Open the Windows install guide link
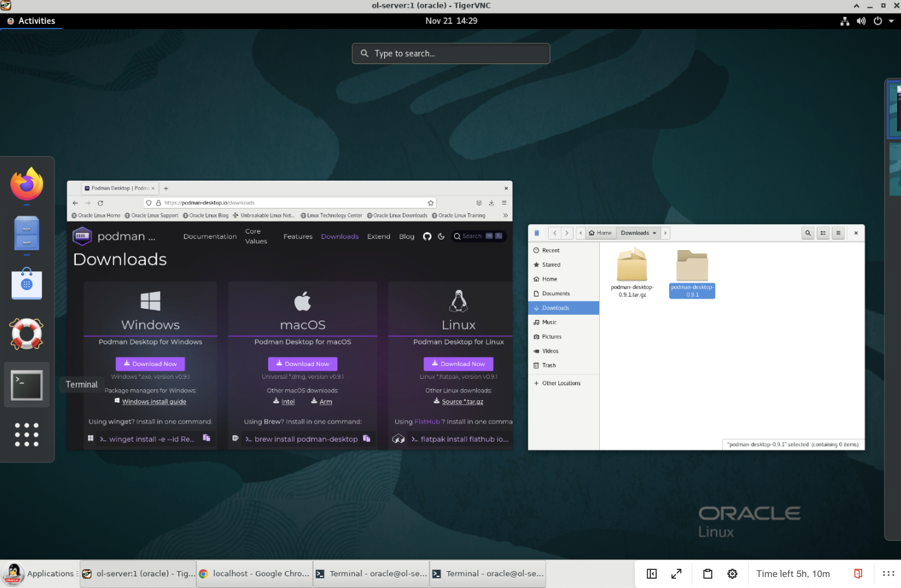Viewport: 901px width, 588px height. [x=154, y=401]
